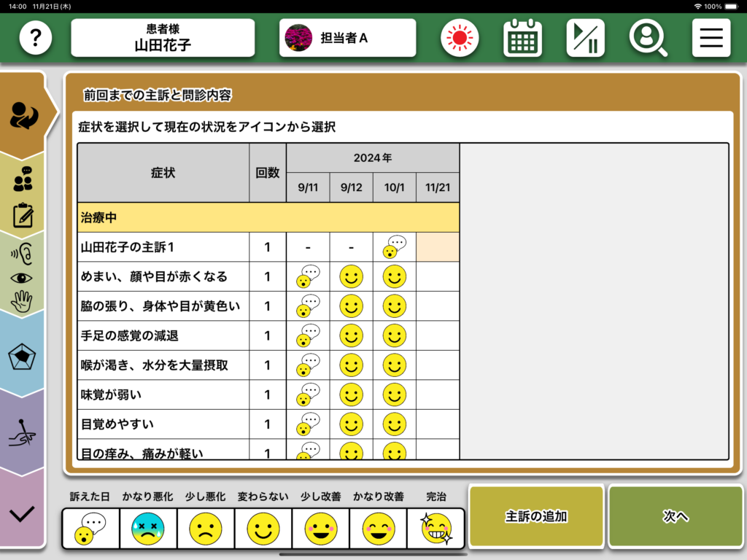Click the 主訴の追加 button
Image resolution: width=747 pixels, height=560 pixels.
coord(536,516)
